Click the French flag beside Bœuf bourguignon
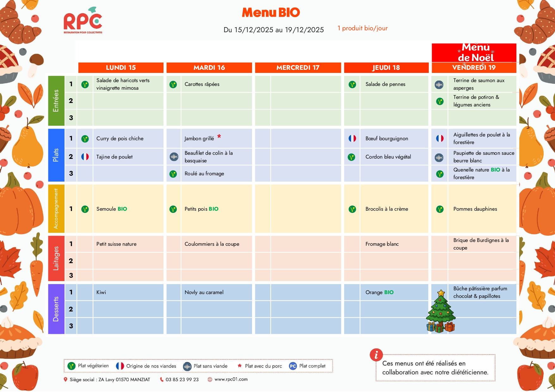Viewport: 555px width, 392px height. pos(352,138)
